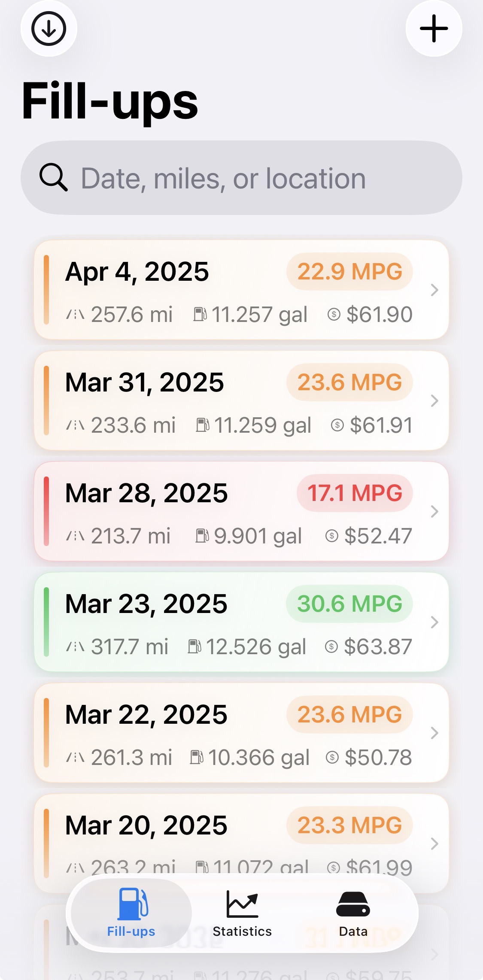Viewport: 483px width, 980px height.
Task: Tap the Statistics chart icon
Action: click(x=242, y=904)
